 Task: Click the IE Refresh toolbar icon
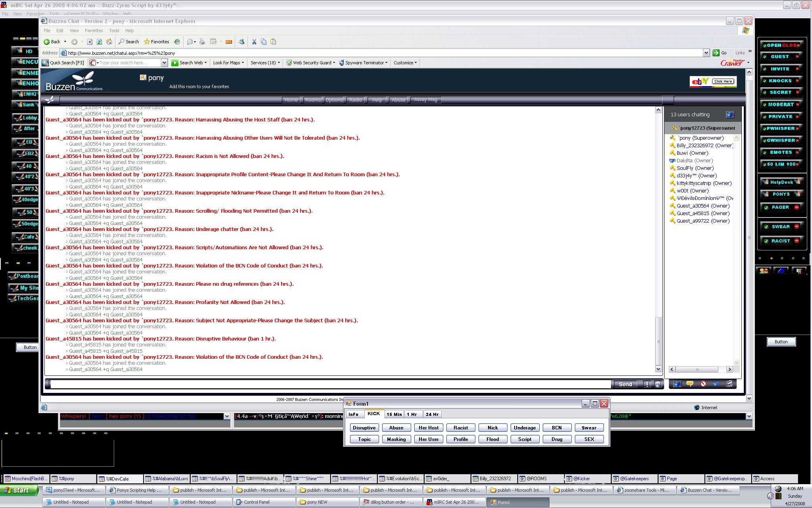(x=99, y=42)
